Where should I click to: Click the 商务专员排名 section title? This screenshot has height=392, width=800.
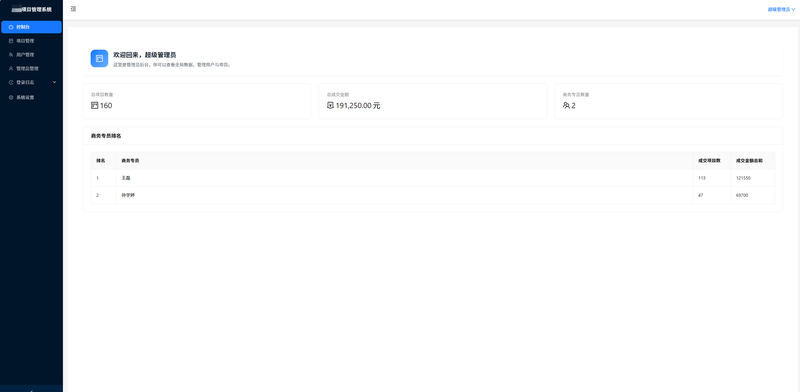[106, 136]
